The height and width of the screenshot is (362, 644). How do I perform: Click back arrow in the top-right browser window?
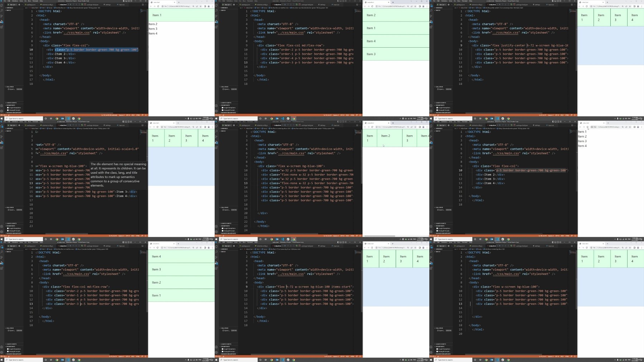[x=580, y=6]
